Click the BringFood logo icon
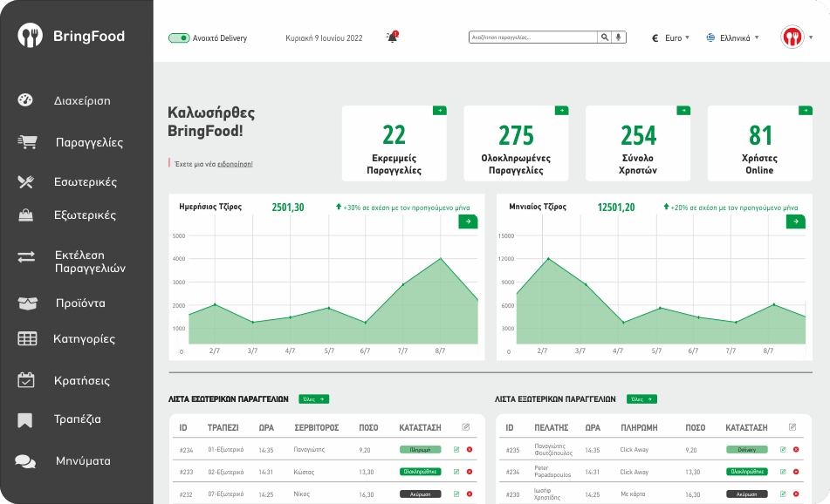Screen dimensions: 830x504 pos(31,36)
